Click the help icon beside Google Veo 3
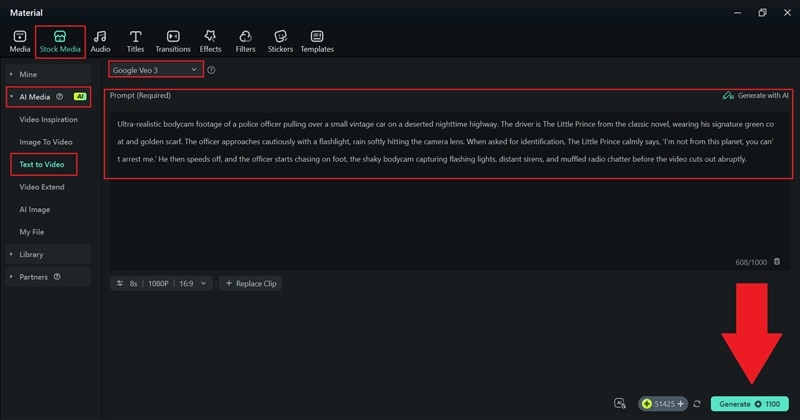The width and height of the screenshot is (800, 420). pos(211,70)
